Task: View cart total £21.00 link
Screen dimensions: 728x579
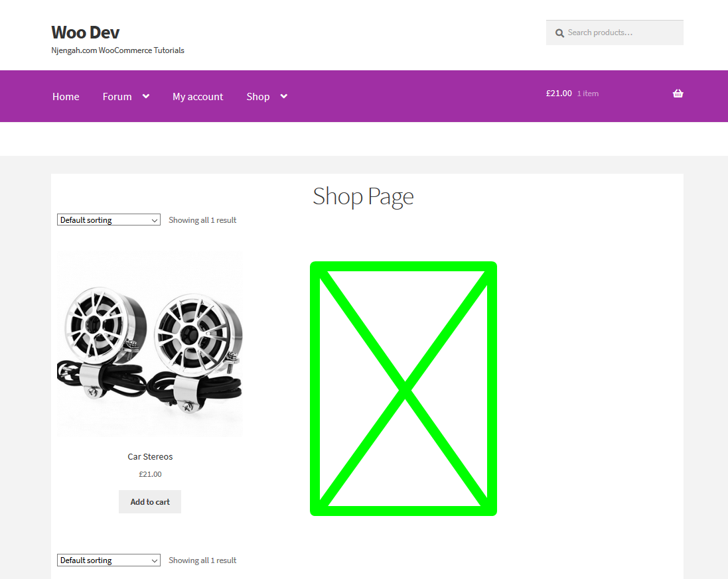Action: tap(559, 94)
